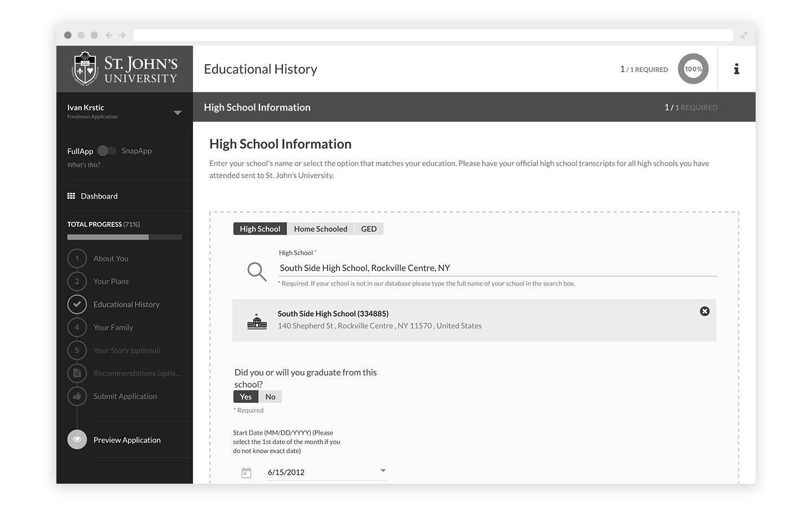The width and height of the screenshot is (812, 508).
Task: Click the SnapApp label
Action: 136,151
